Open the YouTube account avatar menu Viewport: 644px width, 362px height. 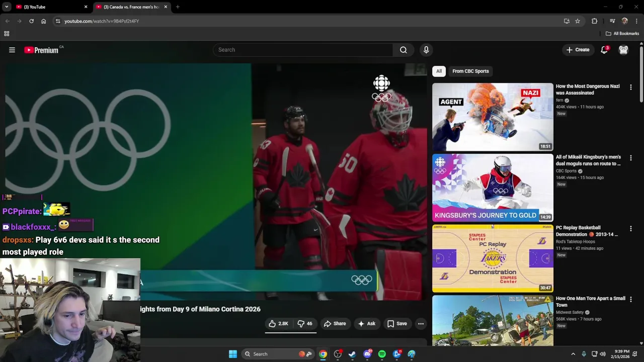point(623,50)
